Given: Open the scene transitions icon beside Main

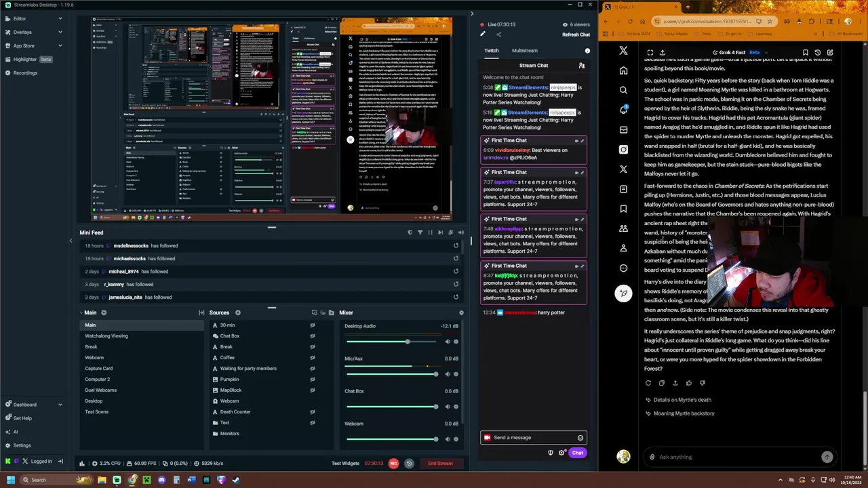Looking at the screenshot, I should pos(201,313).
